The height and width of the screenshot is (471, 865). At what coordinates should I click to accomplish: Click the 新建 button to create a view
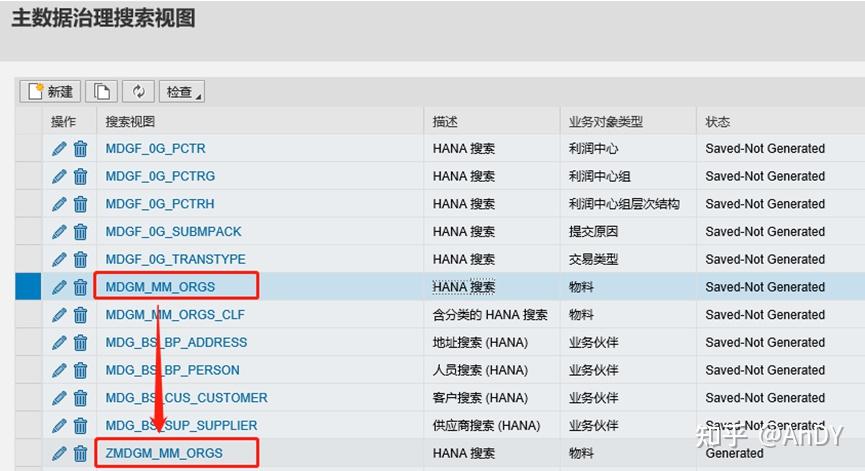(x=50, y=92)
